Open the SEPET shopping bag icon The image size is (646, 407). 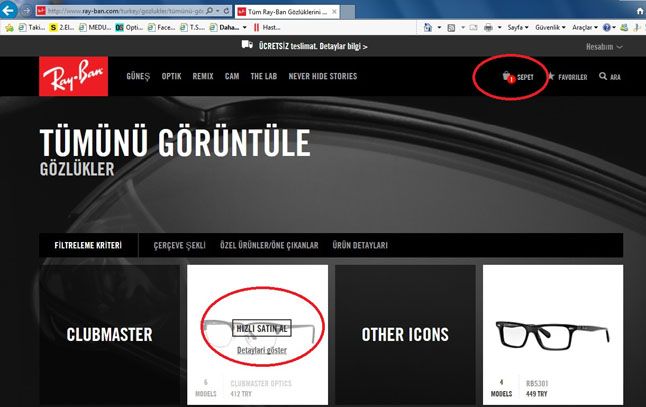point(508,77)
